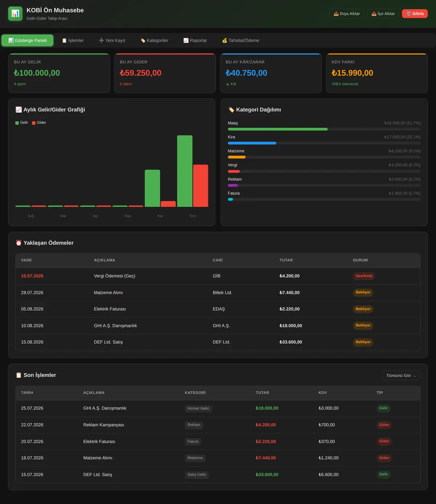
Task: Click the ₺18.000,00 amount in Son İşlemler
Action: (x=267, y=408)
